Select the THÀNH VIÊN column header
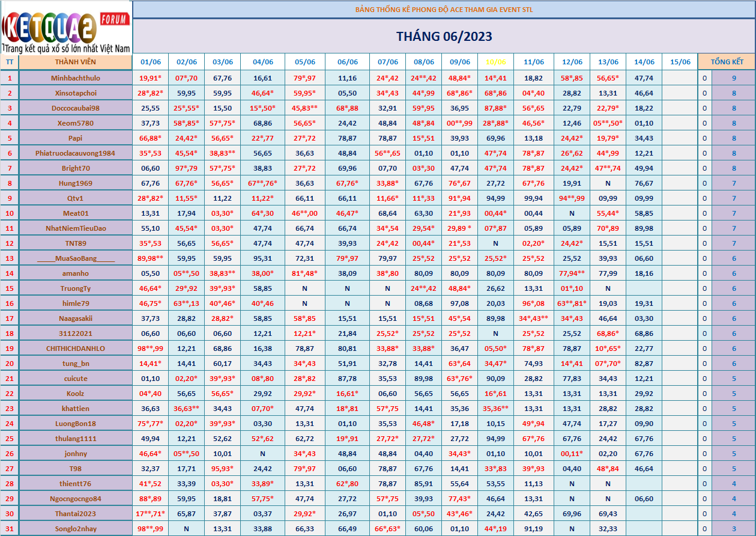The height and width of the screenshot is (536, 756). click(75, 62)
